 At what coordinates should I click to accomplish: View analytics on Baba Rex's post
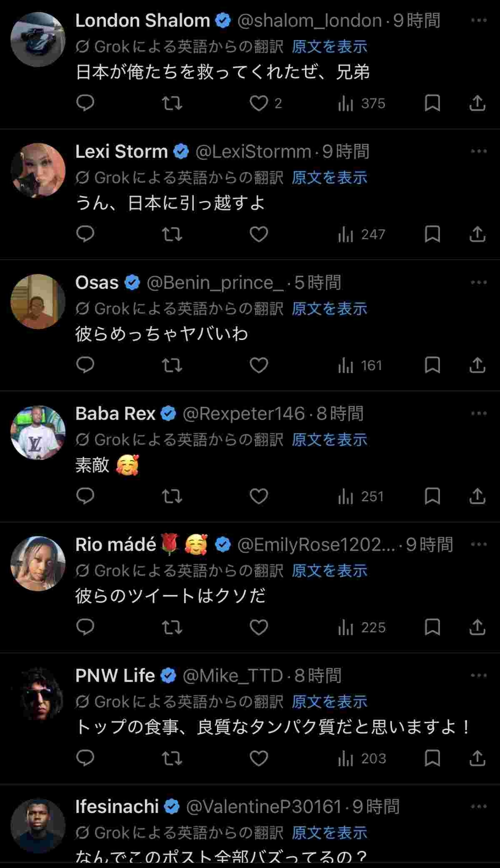point(360,496)
